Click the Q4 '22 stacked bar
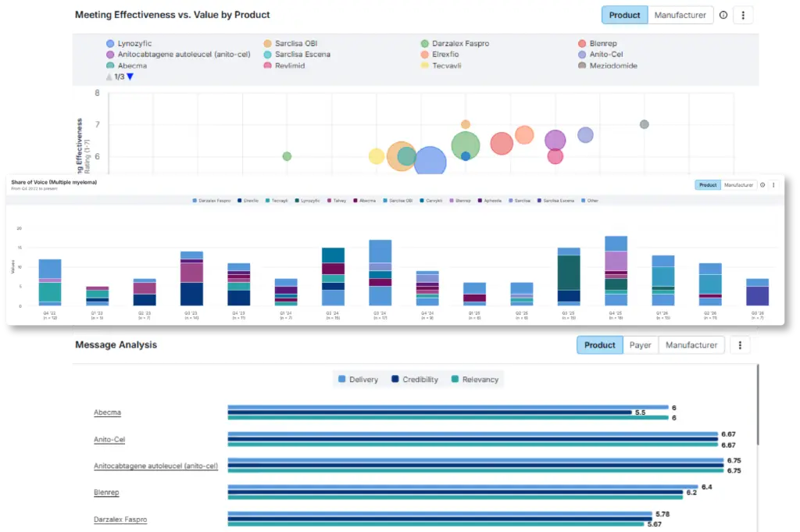The height and width of the screenshot is (532, 800). [x=49, y=283]
